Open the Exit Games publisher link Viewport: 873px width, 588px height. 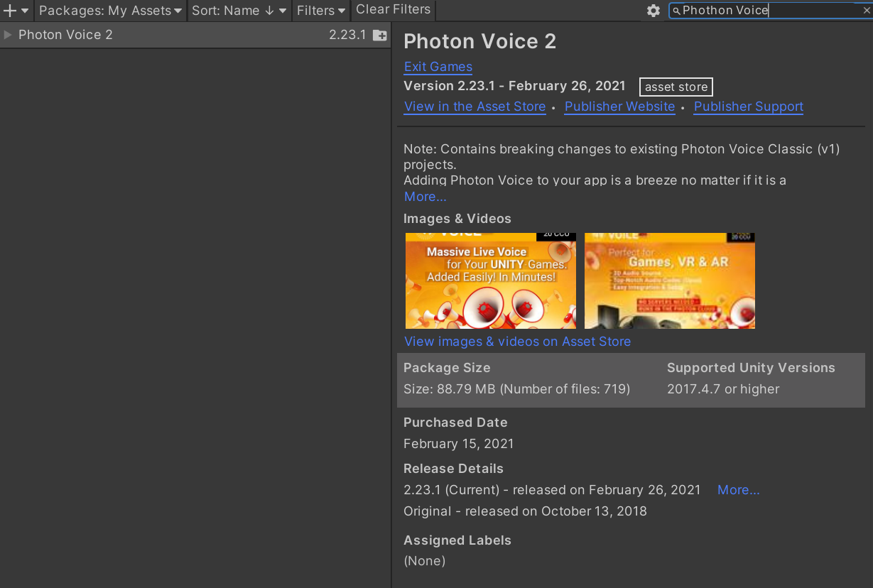(x=438, y=67)
